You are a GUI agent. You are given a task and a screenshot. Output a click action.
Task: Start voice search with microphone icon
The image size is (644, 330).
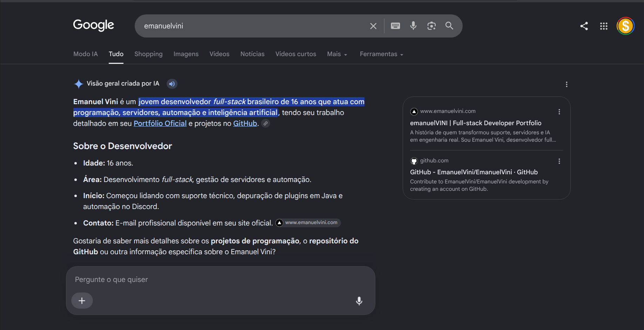click(413, 26)
